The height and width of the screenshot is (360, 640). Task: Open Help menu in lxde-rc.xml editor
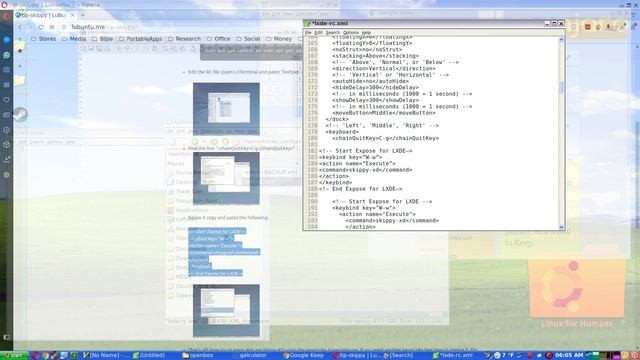(366, 32)
